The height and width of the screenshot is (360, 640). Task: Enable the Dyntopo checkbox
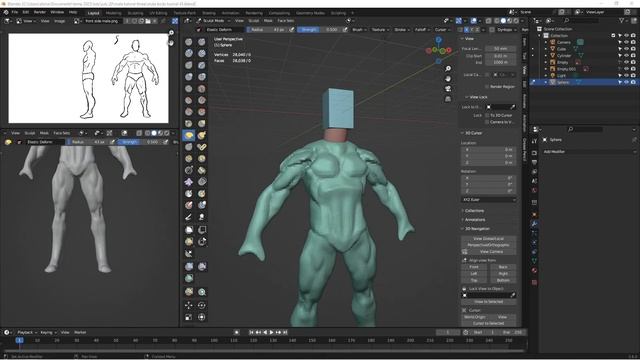point(492,30)
